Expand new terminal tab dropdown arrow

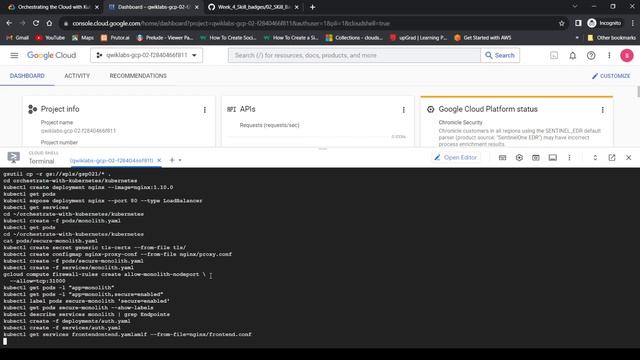tap(180, 160)
